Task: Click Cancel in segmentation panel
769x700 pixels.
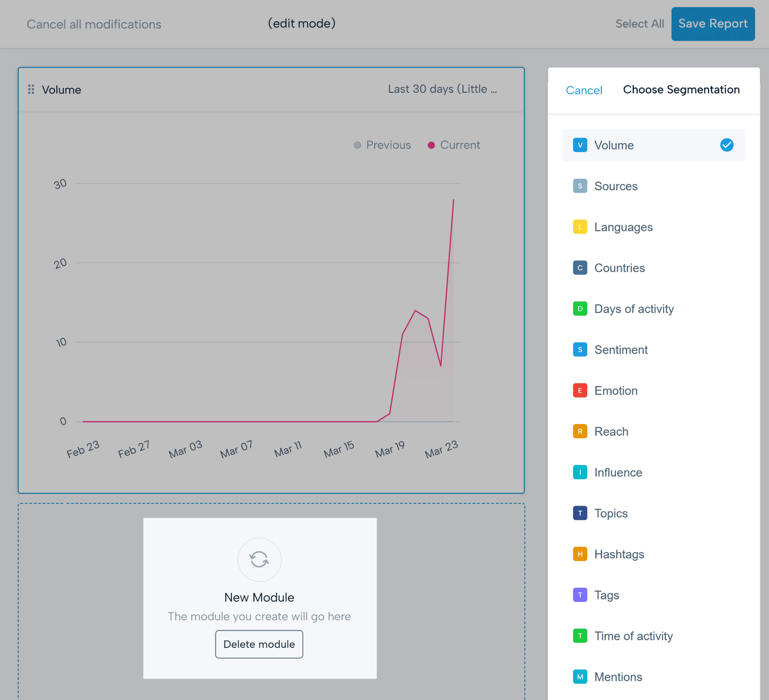Action: tap(584, 90)
